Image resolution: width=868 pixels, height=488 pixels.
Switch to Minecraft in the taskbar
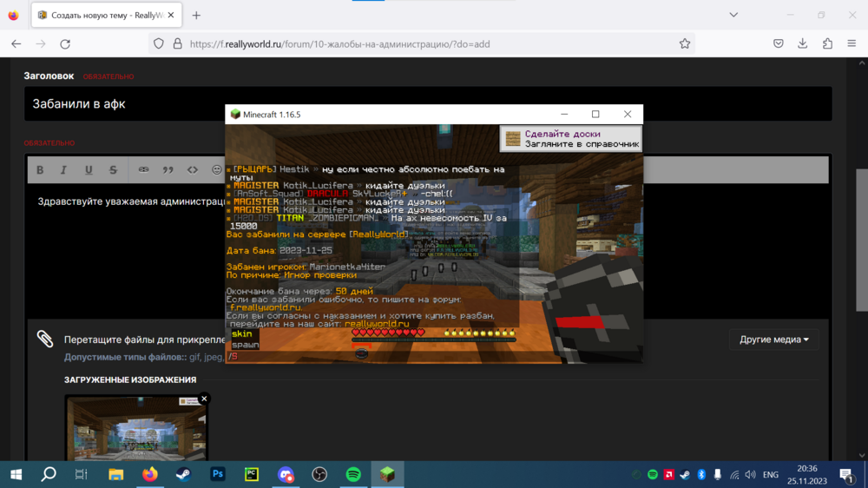click(x=387, y=475)
